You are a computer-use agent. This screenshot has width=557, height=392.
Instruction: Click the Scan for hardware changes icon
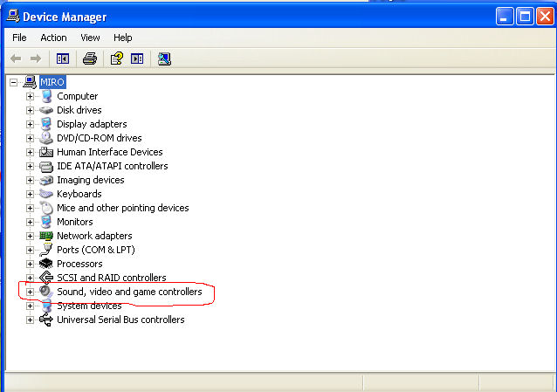pos(164,58)
